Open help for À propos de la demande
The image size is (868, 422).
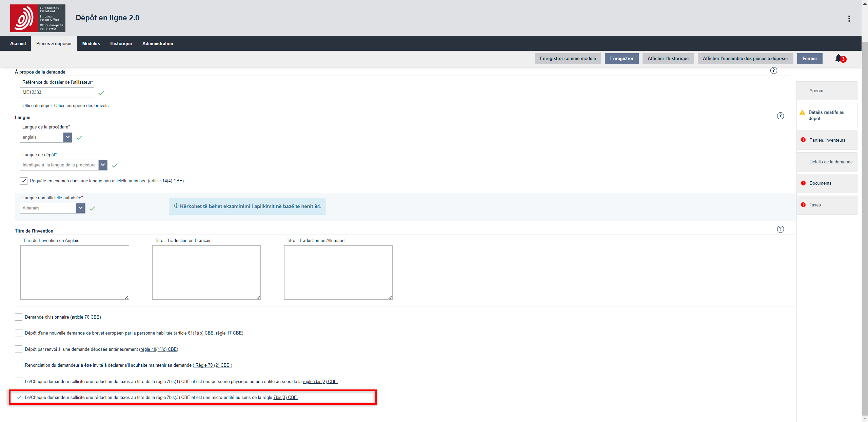(x=773, y=71)
